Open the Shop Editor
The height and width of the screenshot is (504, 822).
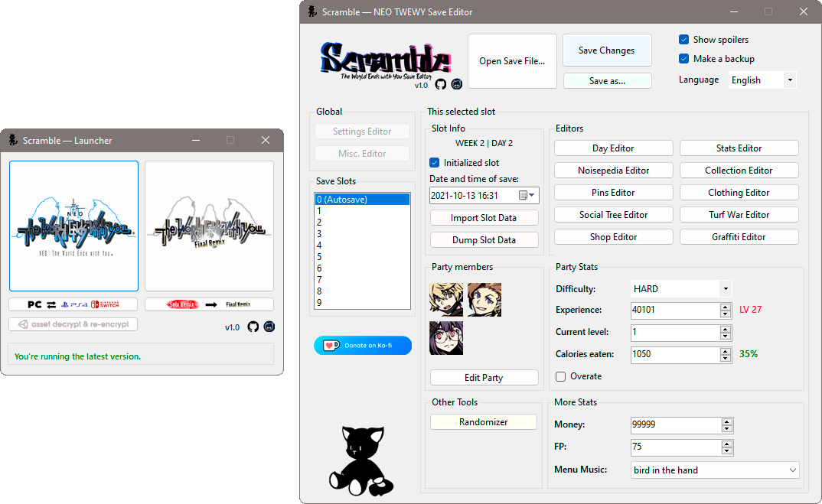[x=613, y=237]
